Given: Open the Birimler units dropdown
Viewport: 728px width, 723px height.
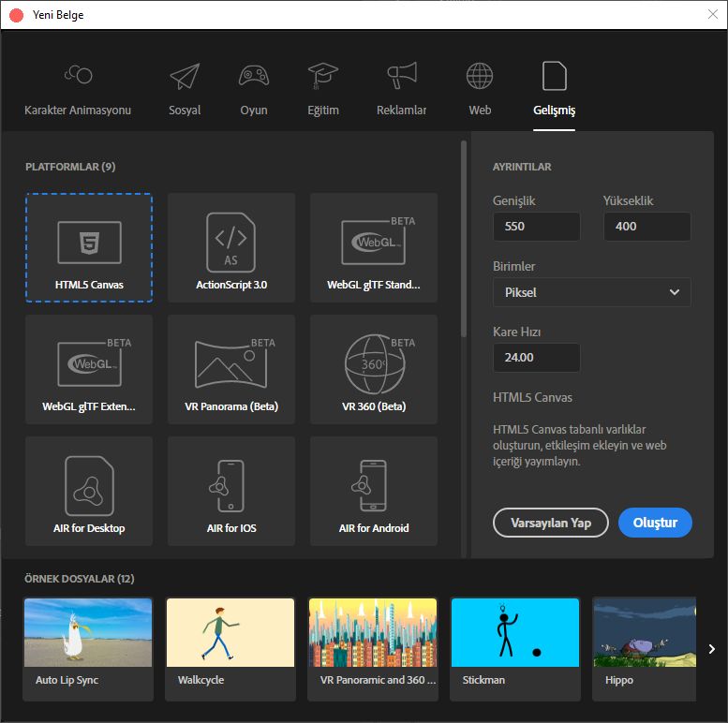Looking at the screenshot, I should [591, 292].
